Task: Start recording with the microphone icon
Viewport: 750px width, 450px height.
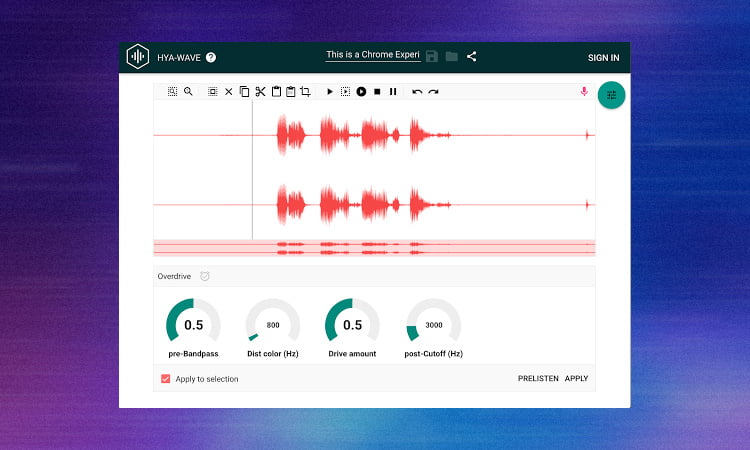Action: pyautogui.click(x=584, y=91)
